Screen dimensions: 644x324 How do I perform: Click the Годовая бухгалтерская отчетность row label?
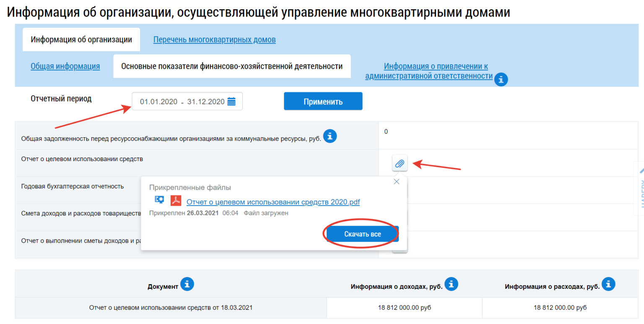coord(73,186)
